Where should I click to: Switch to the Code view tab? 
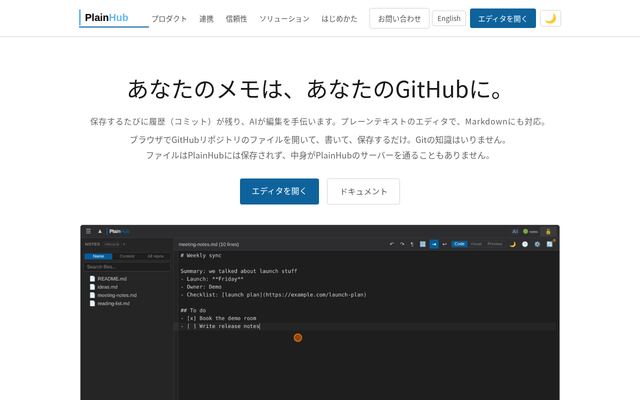460,244
